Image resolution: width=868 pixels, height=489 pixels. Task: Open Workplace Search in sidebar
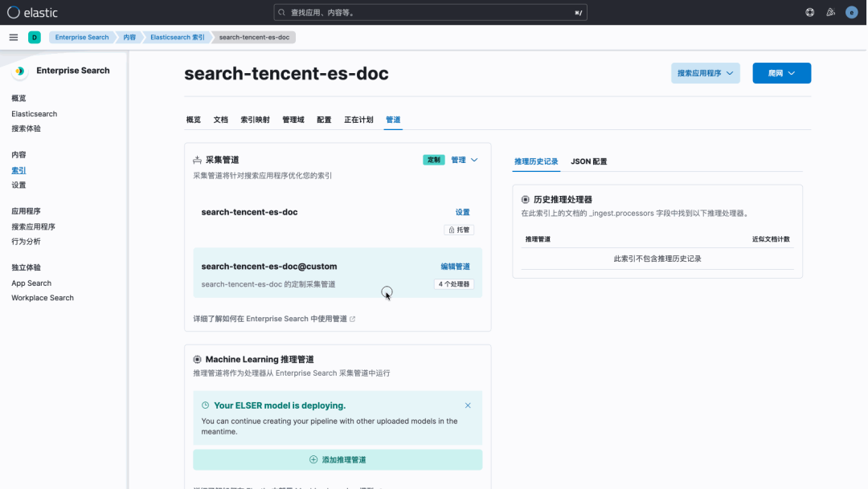coord(43,298)
